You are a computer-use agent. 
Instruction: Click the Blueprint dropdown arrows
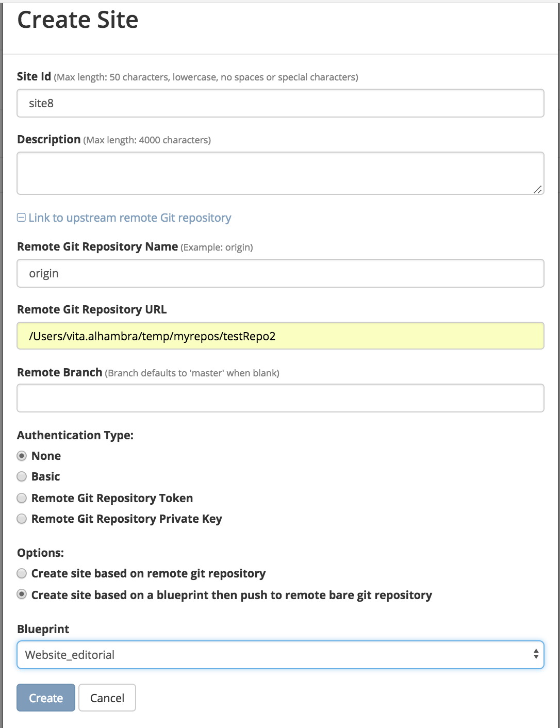click(536, 654)
